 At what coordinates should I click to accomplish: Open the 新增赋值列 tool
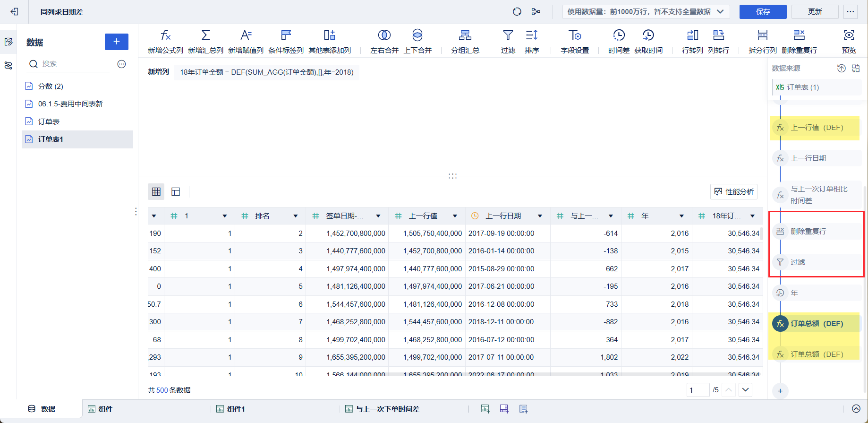[x=246, y=41]
